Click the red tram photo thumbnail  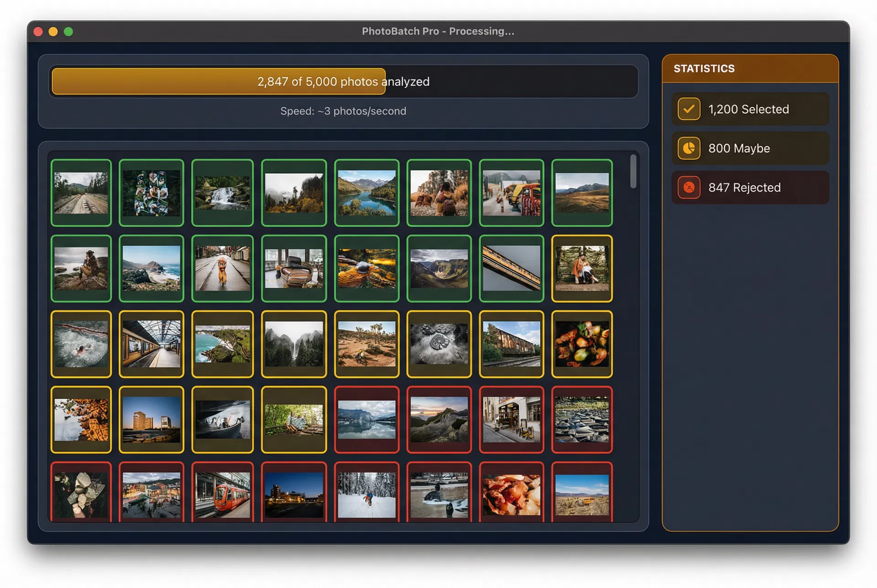click(x=222, y=494)
